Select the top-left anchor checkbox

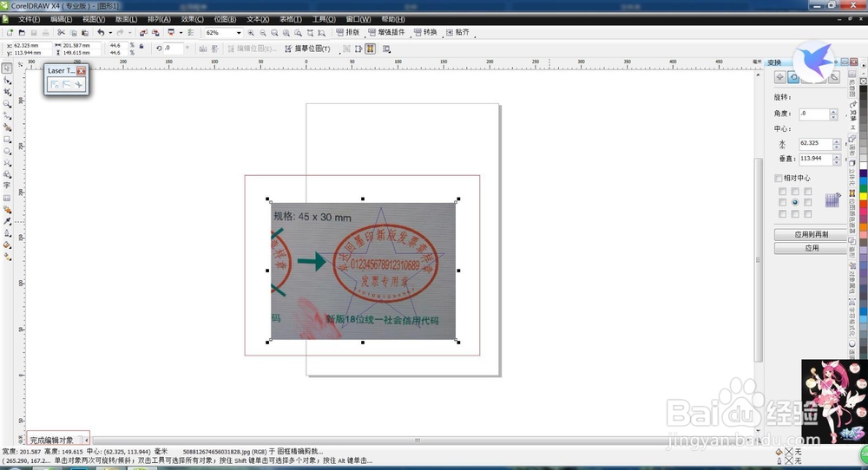click(782, 192)
